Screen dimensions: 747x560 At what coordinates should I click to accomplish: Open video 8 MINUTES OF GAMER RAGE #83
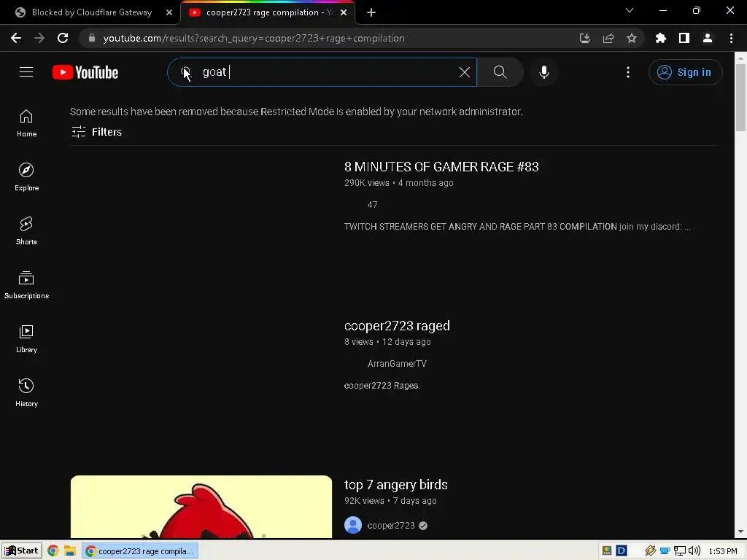441,167
